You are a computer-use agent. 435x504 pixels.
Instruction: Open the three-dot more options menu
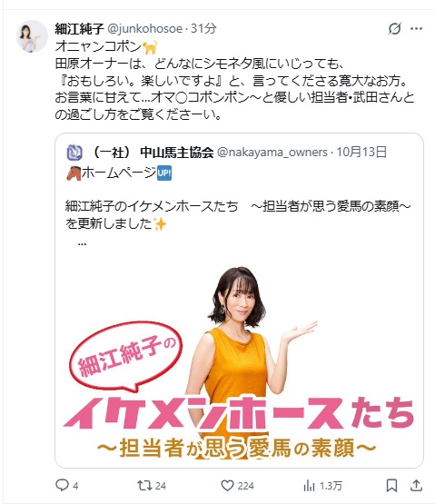tap(416, 29)
